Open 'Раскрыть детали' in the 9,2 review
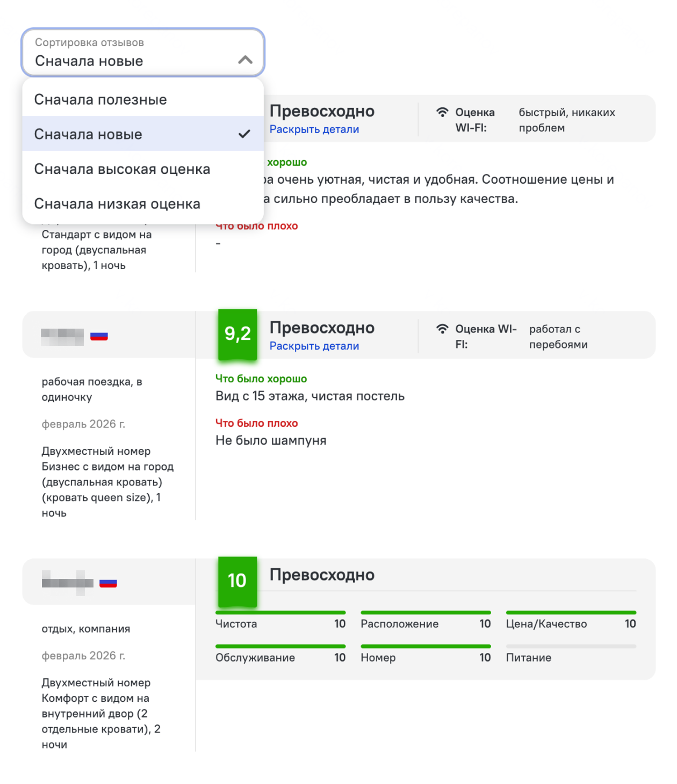Screen dimensions: 677x784 314,346
